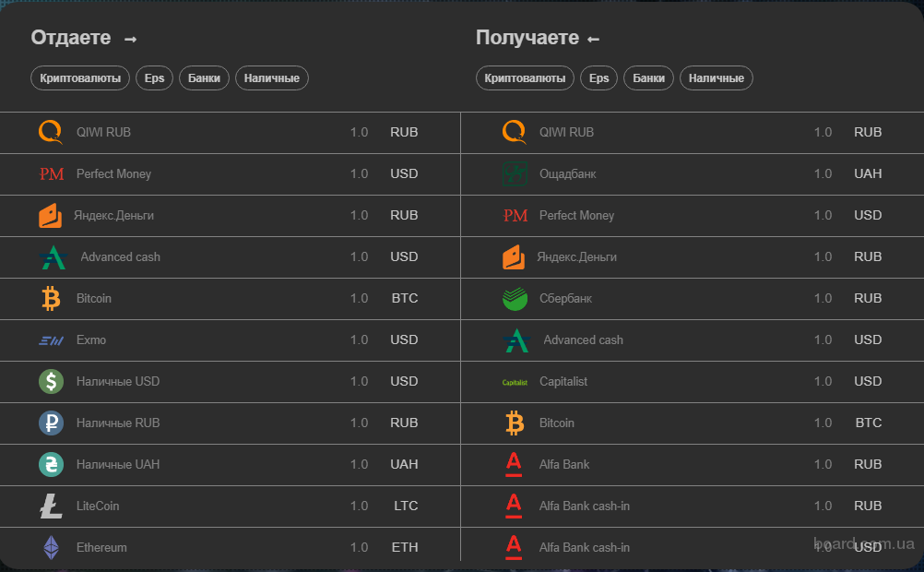Click the Perfect Money PM icon under Отдаете
The height and width of the screenshot is (572, 924).
pos(52,174)
